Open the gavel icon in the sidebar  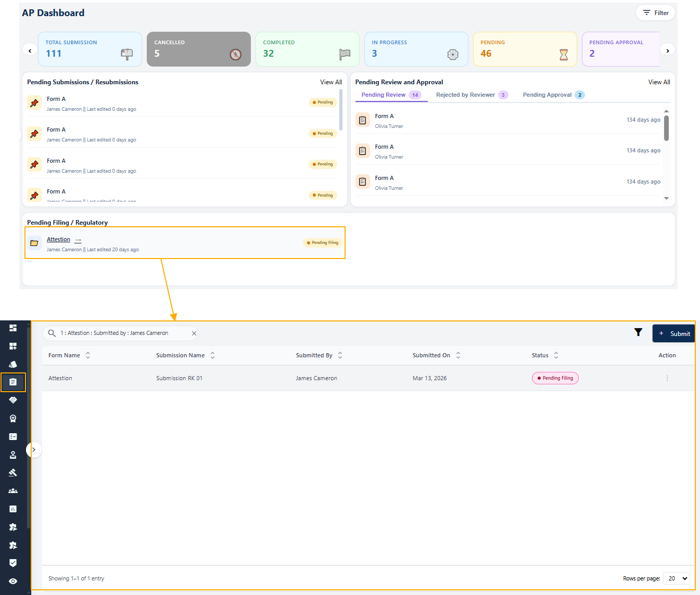coord(13,472)
